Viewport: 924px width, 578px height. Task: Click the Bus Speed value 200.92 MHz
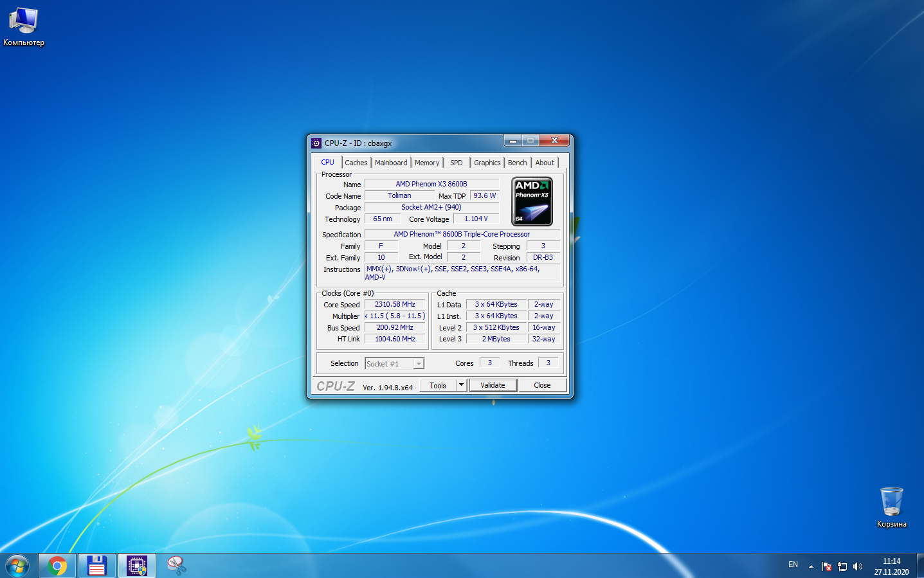[x=395, y=327]
